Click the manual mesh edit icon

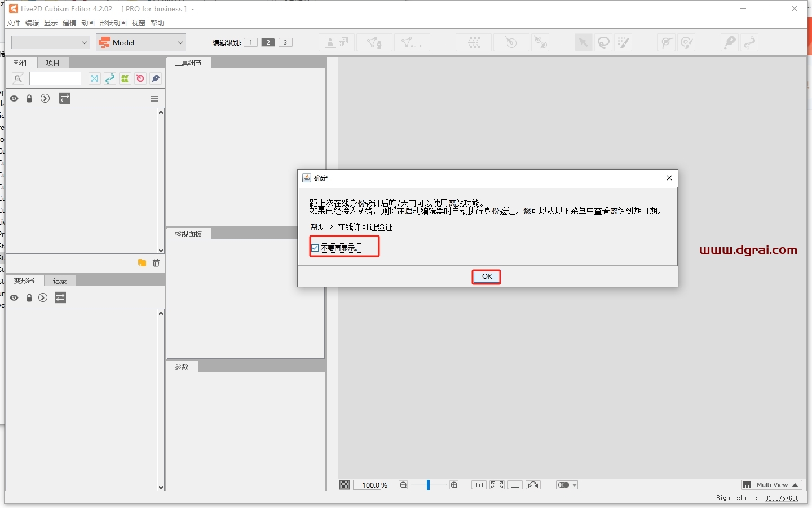click(x=374, y=42)
